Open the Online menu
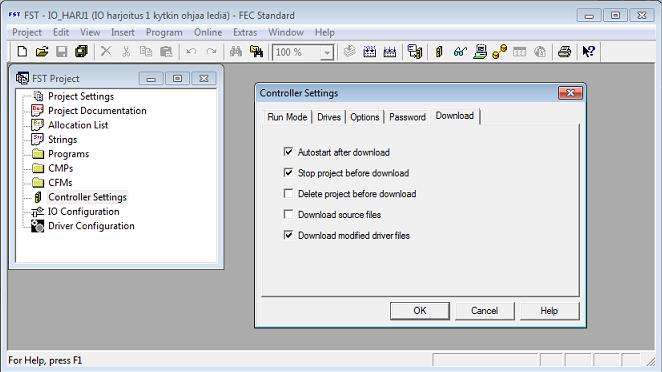Image resolution: width=662 pixels, height=372 pixels. pyautogui.click(x=208, y=33)
